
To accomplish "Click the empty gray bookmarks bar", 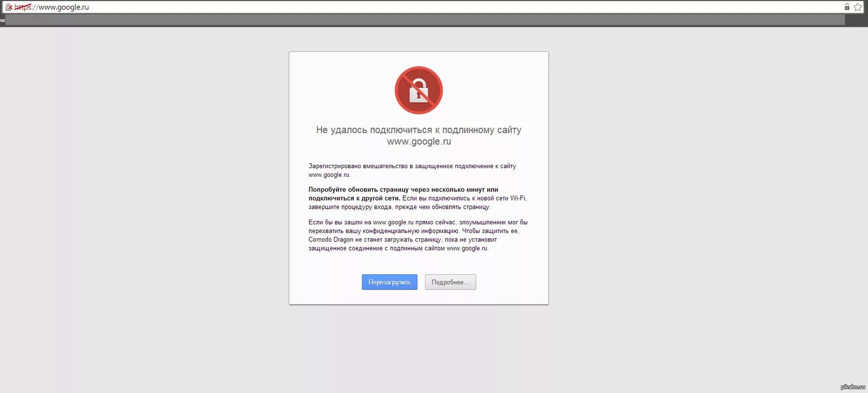I will tap(425, 20).
